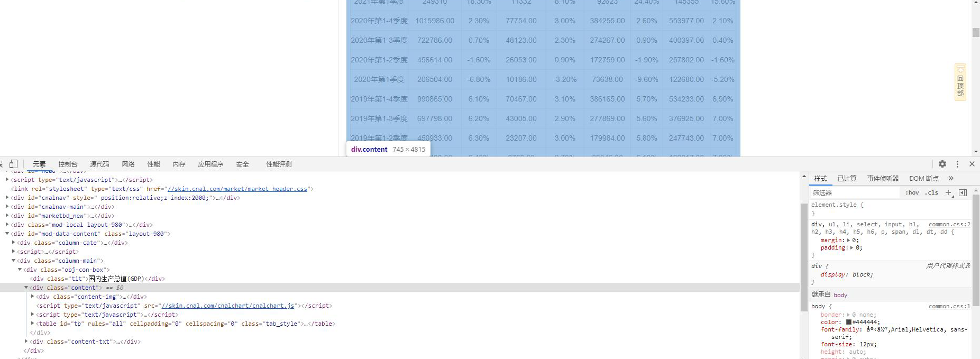Open the common.css:2 source link
980x359 pixels.
click(x=949, y=224)
